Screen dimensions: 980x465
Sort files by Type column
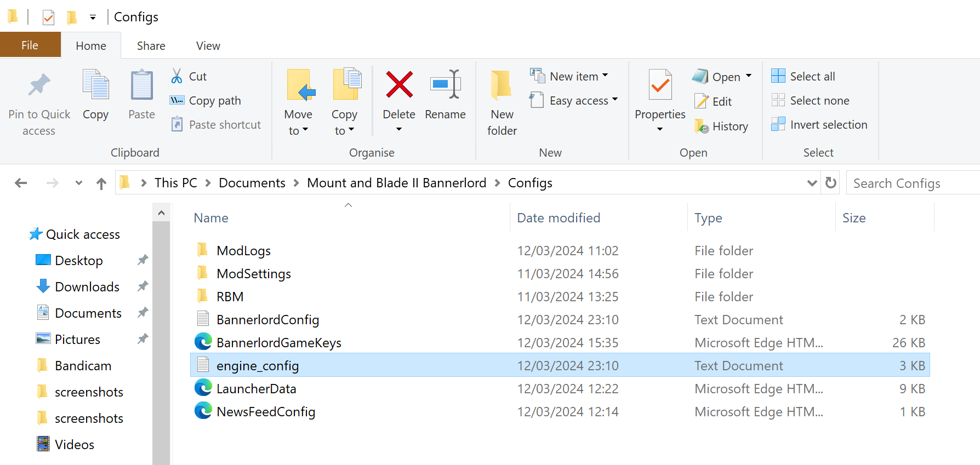[x=708, y=218]
